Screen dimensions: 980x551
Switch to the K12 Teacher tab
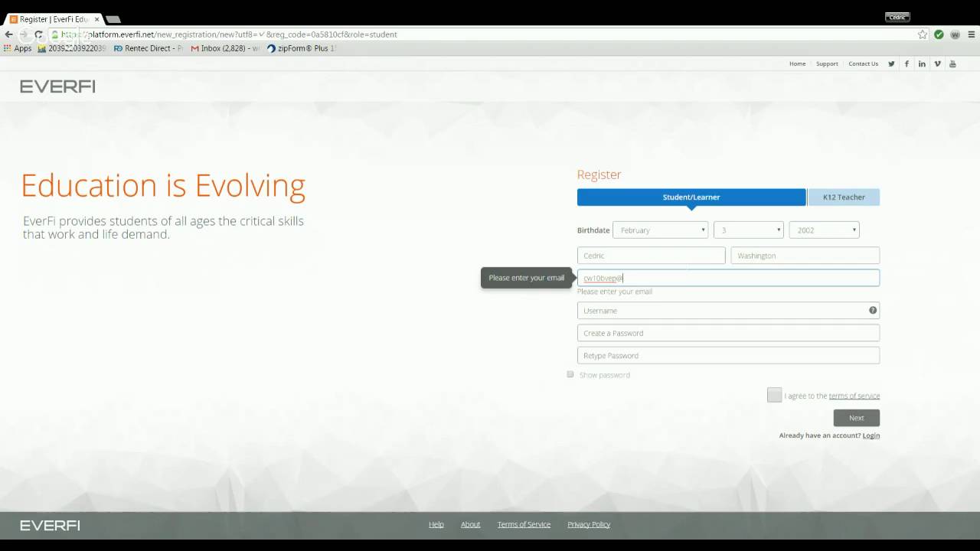click(844, 197)
